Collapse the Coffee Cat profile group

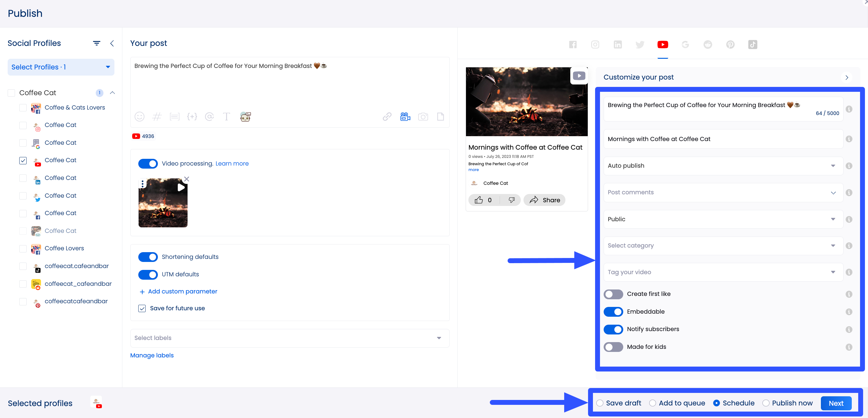tap(113, 93)
